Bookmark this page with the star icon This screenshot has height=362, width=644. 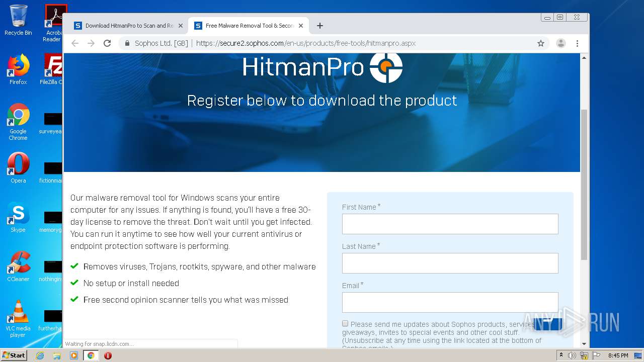(x=541, y=43)
